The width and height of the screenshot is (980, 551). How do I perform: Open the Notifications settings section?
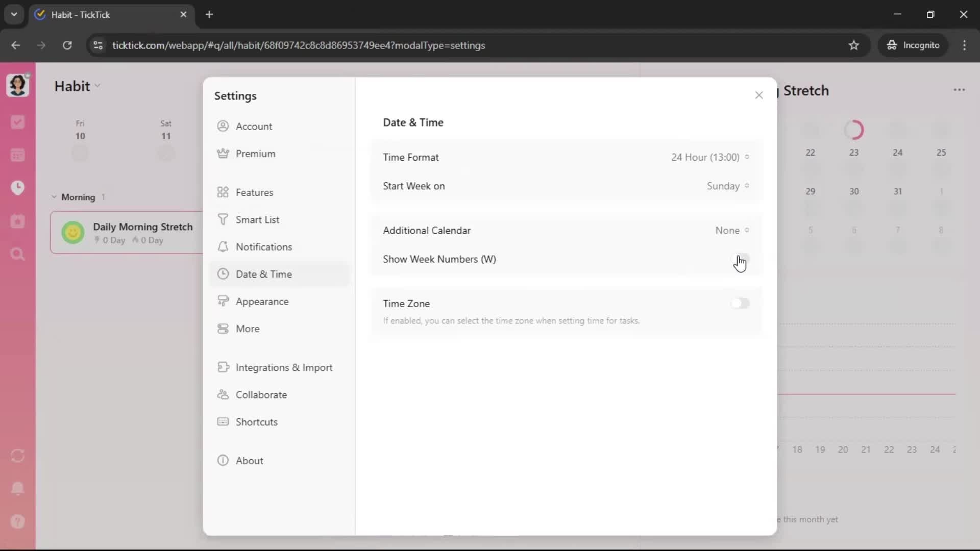click(x=263, y=247)
